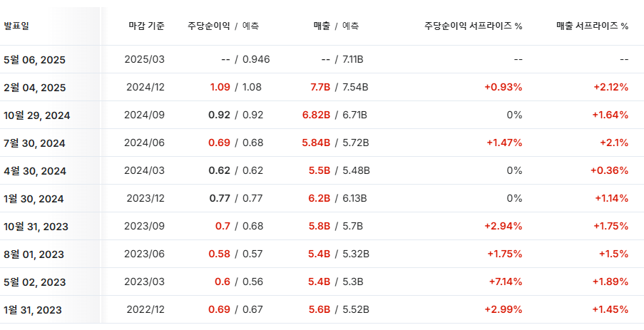This screenshot has height=330, width=644.
Task: Click the revenue value 5.8B
Action: (x=320, y=226)
